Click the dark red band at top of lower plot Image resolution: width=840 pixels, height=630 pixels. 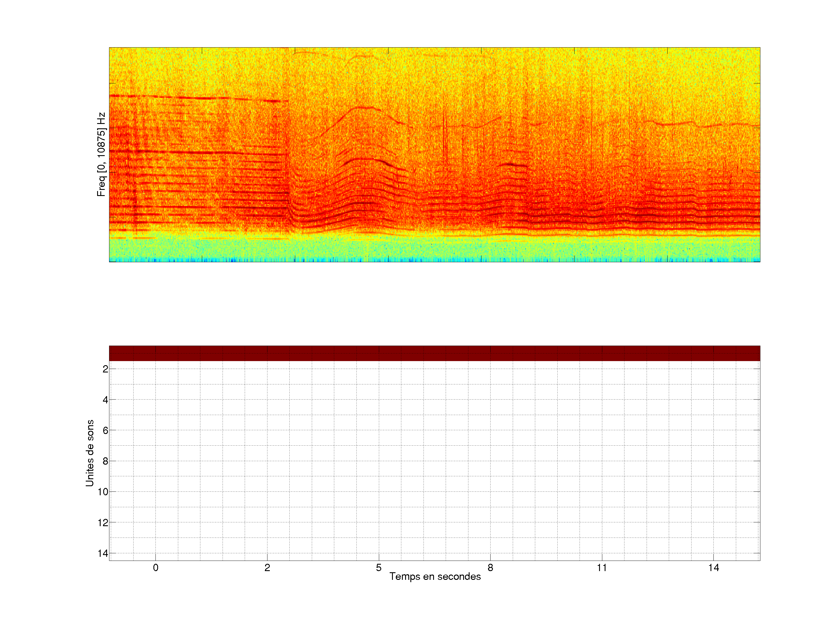click(434, 353)
